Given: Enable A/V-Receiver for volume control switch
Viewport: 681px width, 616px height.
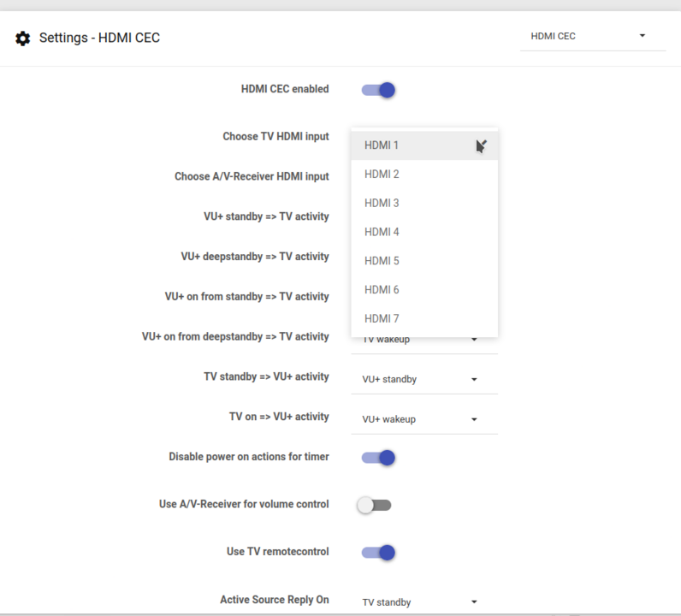Looking at the screenshot, I should point(375,505).
